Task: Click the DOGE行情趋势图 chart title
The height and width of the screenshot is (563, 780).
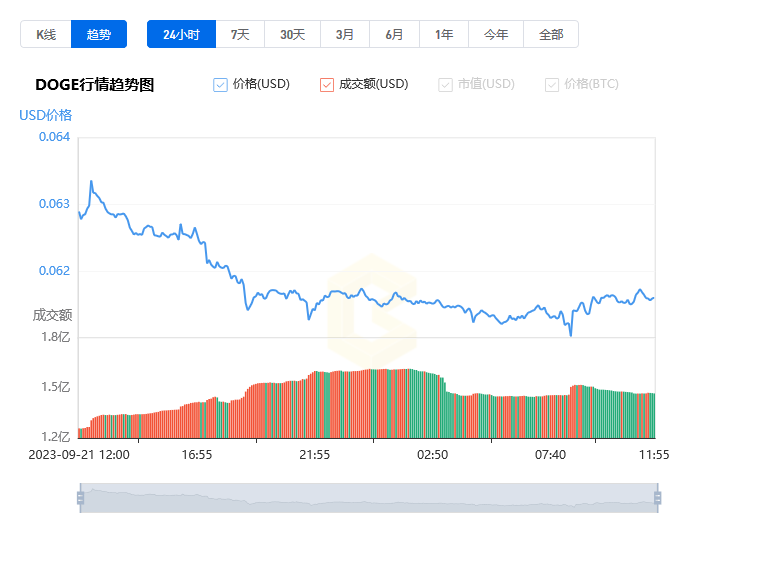Action: (95, 85)
